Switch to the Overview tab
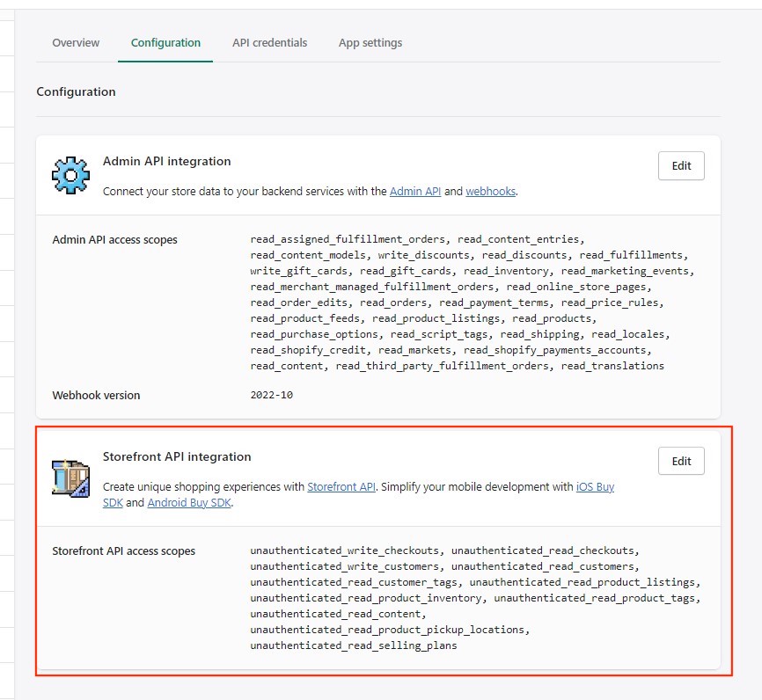This screenshot has height=700, width=762. coord(76,42)
